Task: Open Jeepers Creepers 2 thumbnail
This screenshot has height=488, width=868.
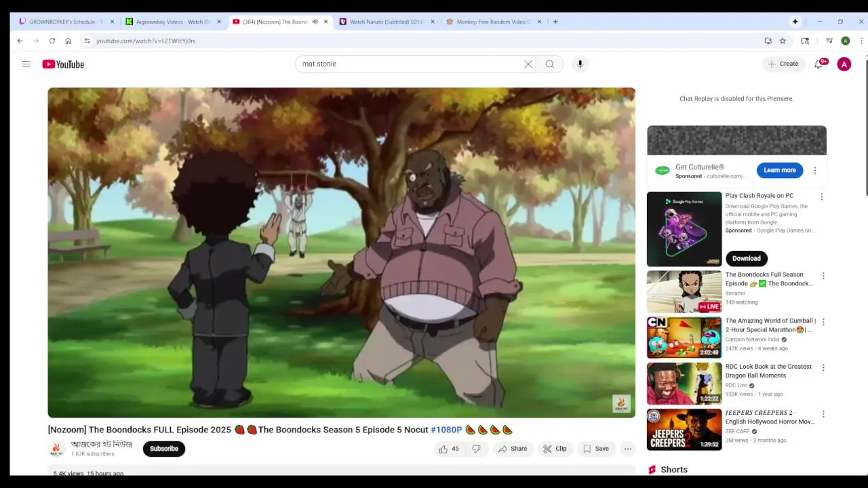Action: [684, 430]
